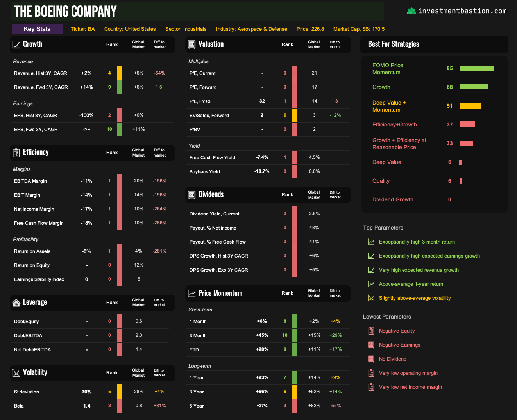
Task: Click Industry: Aerospace & Defense label
Action: [x=252, y=29]
